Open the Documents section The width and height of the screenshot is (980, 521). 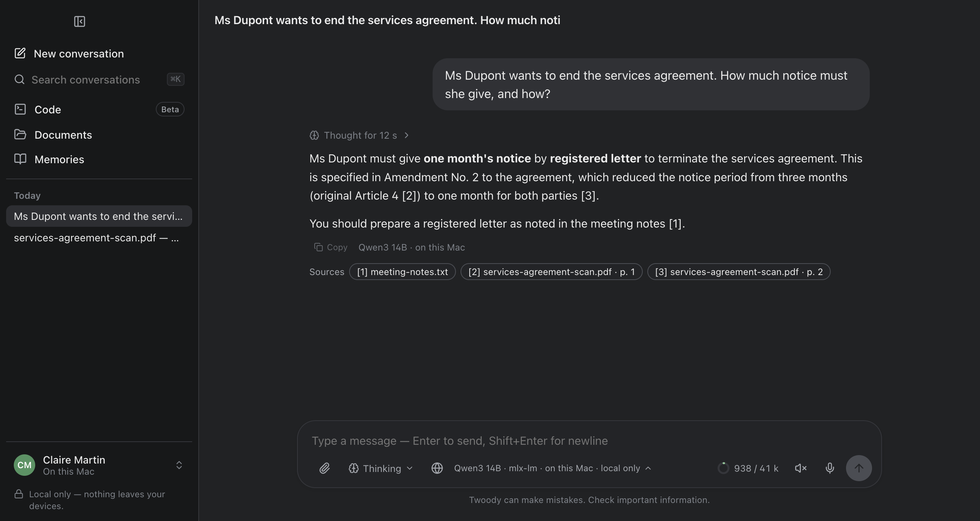[99, 135]
